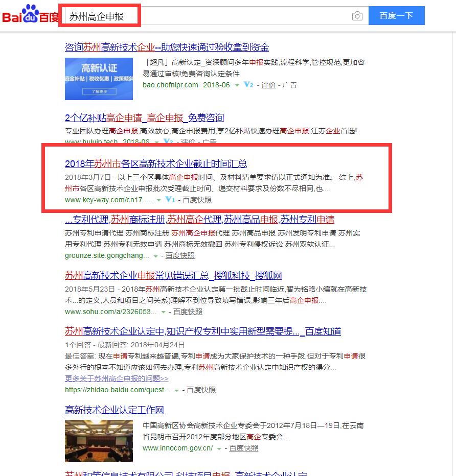Open 2018年苏州市各区高新技术企业截止时间汇总 result

(x=156, y=164)
